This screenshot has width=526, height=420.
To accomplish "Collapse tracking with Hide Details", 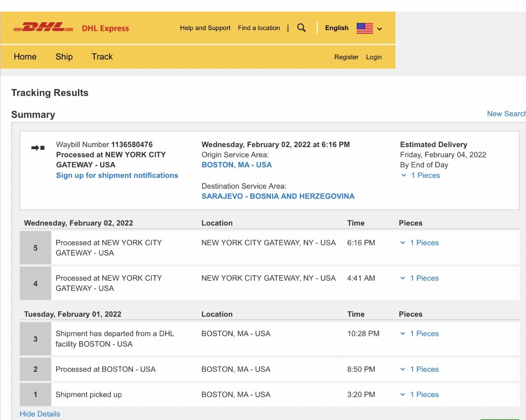I will pyautogui.click(x=40, y=414).
